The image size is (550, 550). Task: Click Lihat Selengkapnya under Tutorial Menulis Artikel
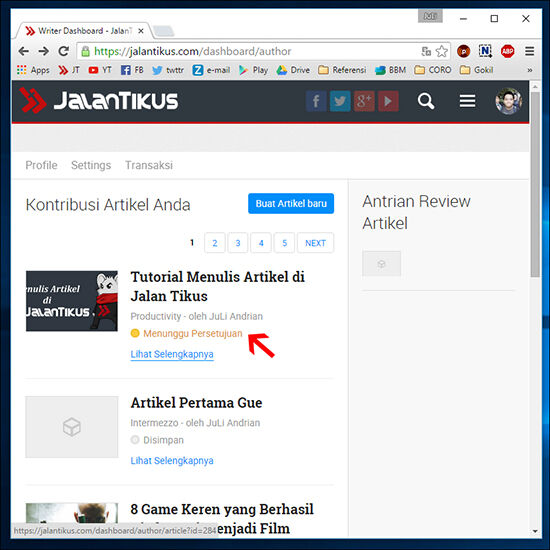tap(172, 354)
